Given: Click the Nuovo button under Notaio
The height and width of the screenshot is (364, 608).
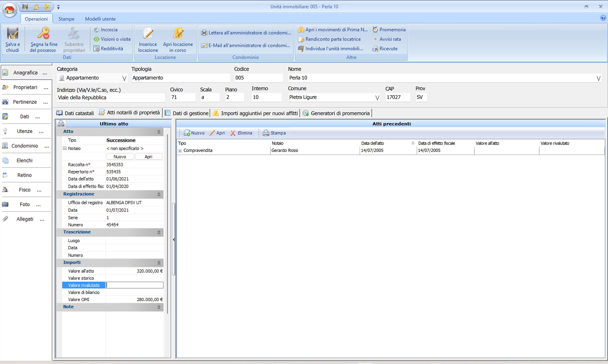Looking at the screenshot, I should (x=120, y=157).
